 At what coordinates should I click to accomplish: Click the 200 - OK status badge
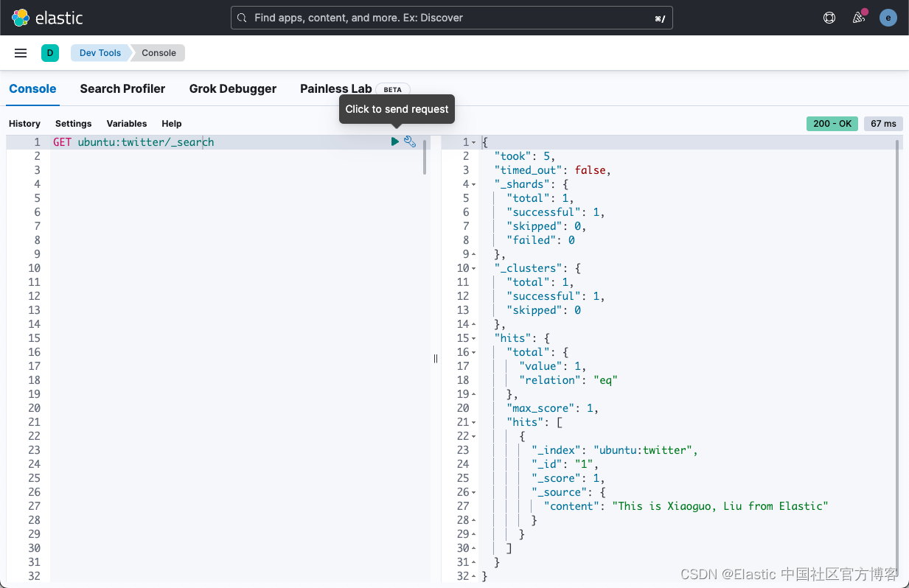pyautogui.click(x=833, y=124)
